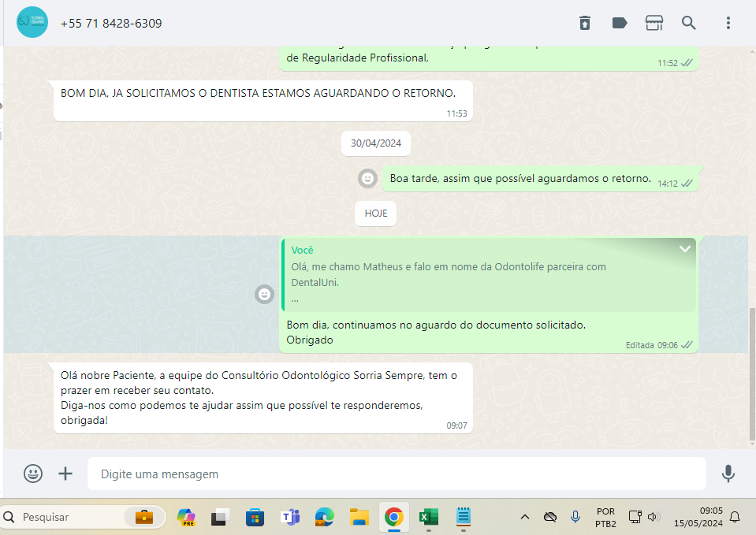This screenshot has height=535, width=756.
Task: Select the 'BOM DIA, JA SOLICITAMOS O DENTISTA' message
Action: click(x=263, y=101)
